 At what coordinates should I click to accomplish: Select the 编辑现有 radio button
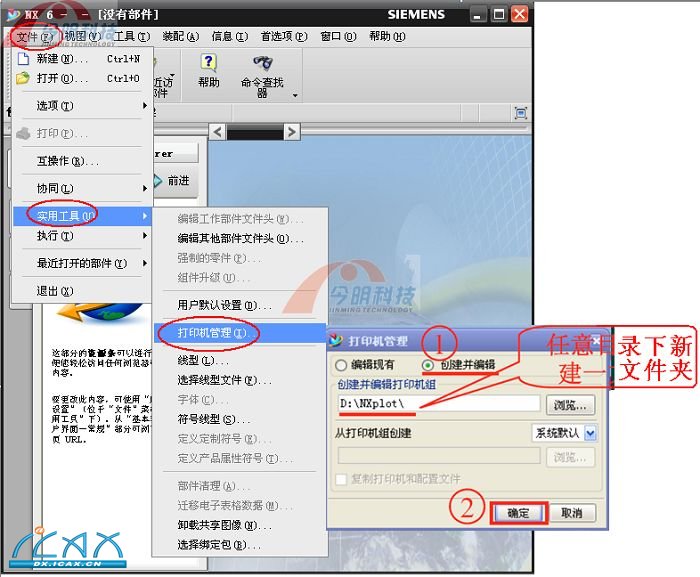(341, 365)
